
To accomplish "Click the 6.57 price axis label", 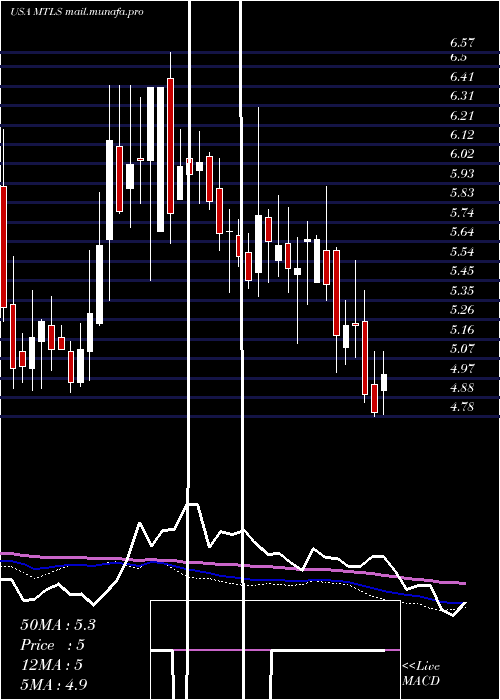I will (x=462, y=43).
